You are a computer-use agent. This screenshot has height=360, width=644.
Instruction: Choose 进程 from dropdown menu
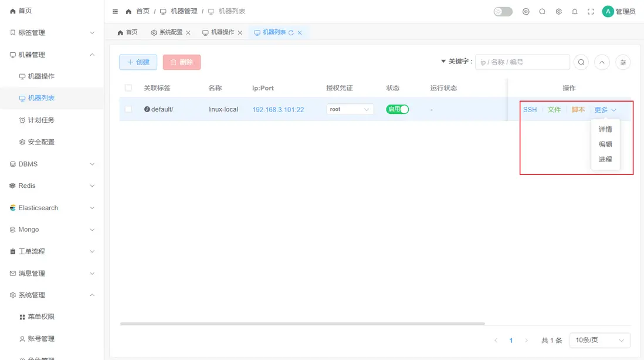605,159
